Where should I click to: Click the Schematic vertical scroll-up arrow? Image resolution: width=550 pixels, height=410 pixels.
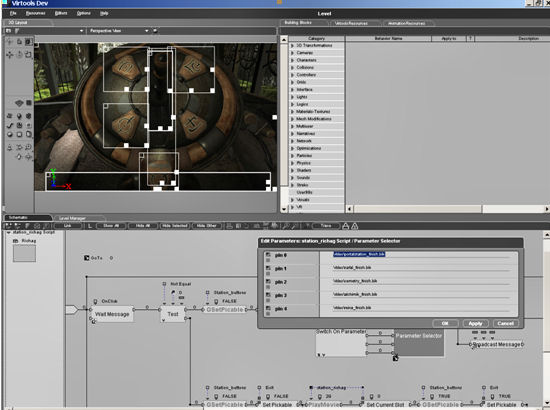click(x=547, y=234)
